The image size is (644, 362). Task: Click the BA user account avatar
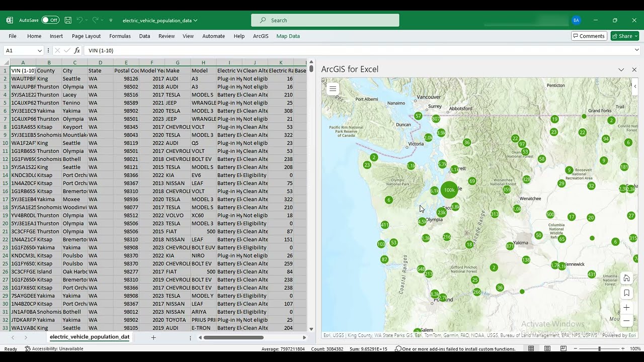coord(576,20)
